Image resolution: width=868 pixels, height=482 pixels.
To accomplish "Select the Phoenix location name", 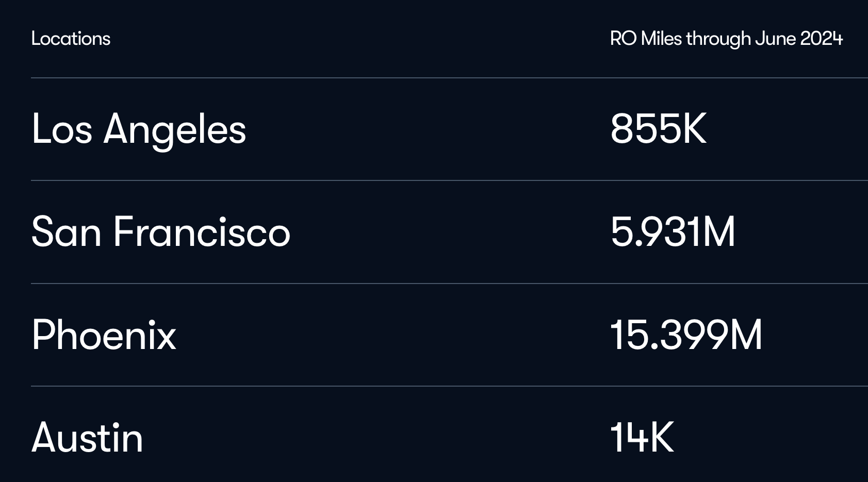I will pyautogui.click(x=104, y=335).
